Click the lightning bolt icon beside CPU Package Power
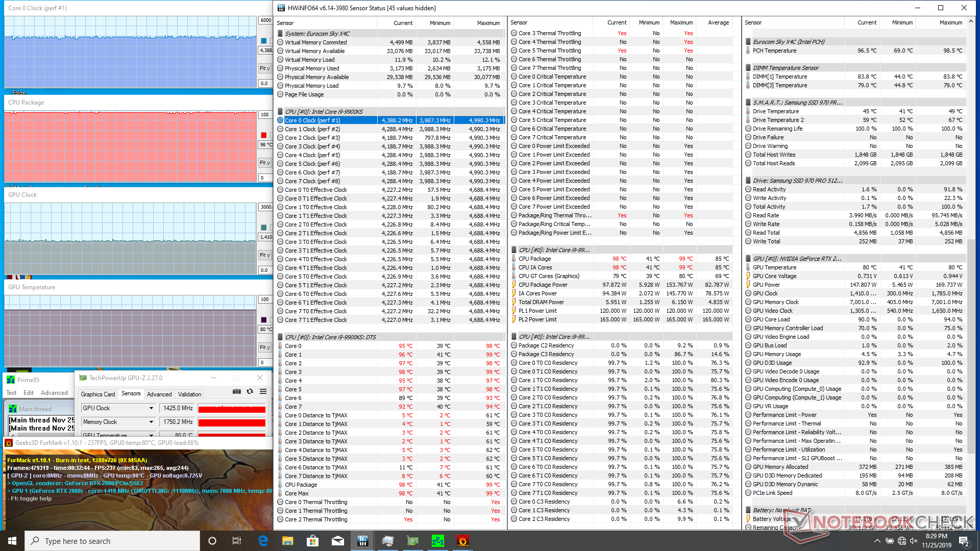 514,285
